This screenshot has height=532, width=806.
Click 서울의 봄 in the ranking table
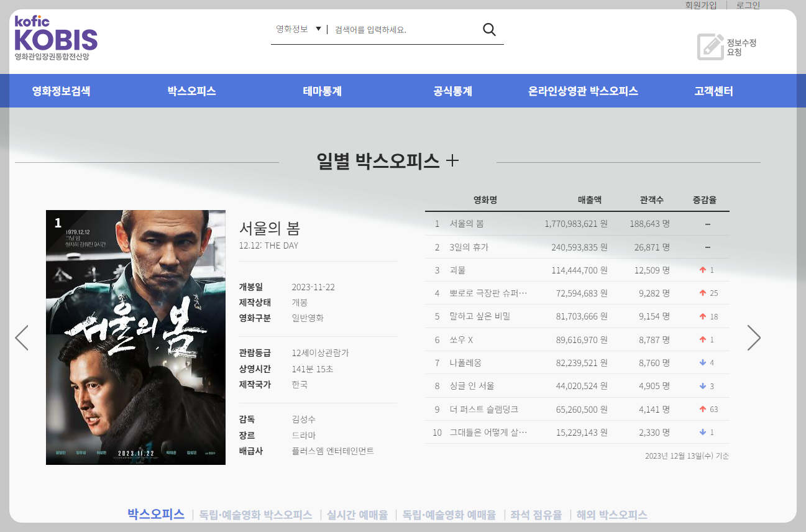pos(467,224)
